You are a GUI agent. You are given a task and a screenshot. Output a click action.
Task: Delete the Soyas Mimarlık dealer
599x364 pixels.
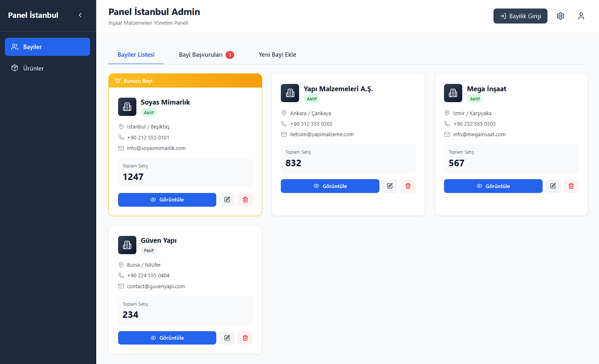[x=245, y=200]
